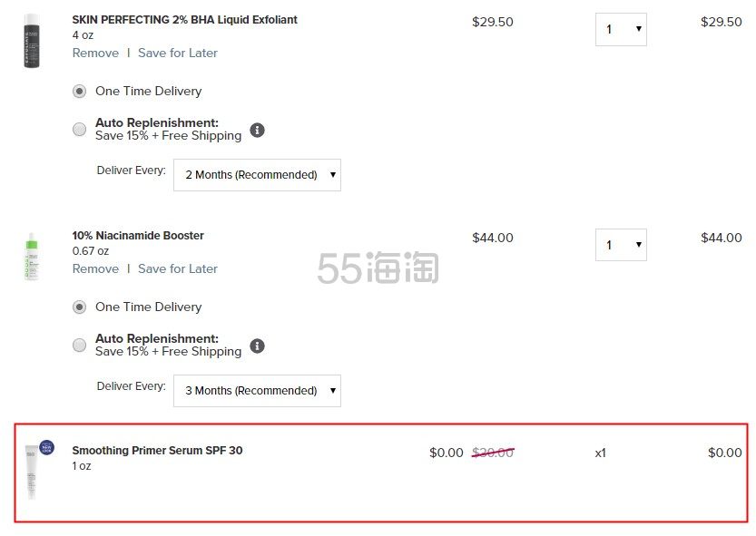This screenshot has height=536, width=756.
Task: Open SKIN PERFECTING 2% BHA product title
Action: [184, 20]
